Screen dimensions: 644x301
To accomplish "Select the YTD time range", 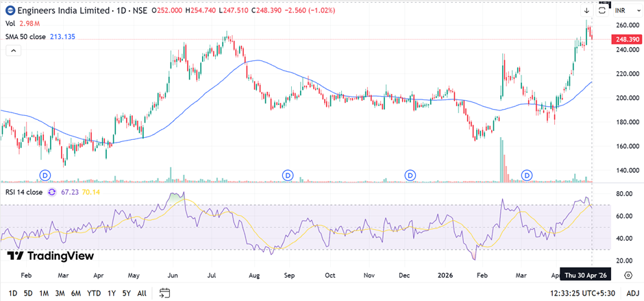I will pos(94,293).
